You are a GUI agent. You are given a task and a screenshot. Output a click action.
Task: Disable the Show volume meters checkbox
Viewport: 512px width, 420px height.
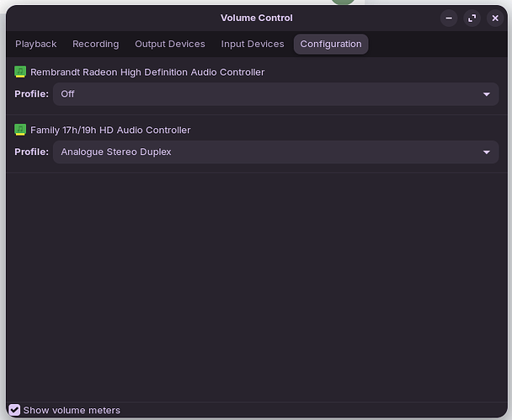tap(14, 410)
